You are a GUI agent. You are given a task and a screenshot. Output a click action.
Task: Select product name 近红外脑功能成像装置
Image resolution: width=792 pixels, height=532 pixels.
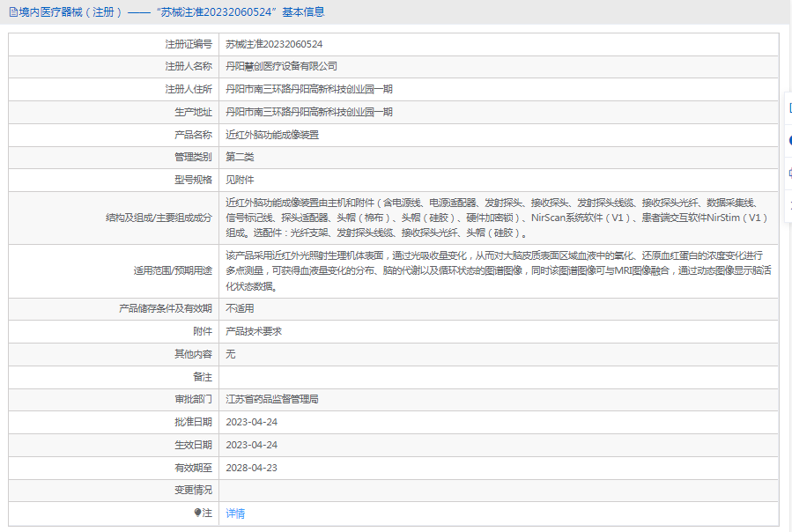pos(271,135)
